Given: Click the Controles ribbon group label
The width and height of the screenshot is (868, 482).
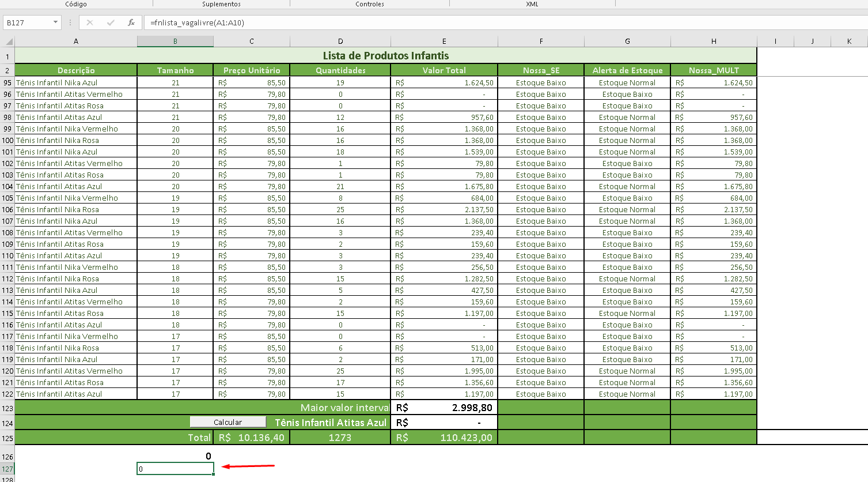Looking at the screenshot, I should pos(370,4).
